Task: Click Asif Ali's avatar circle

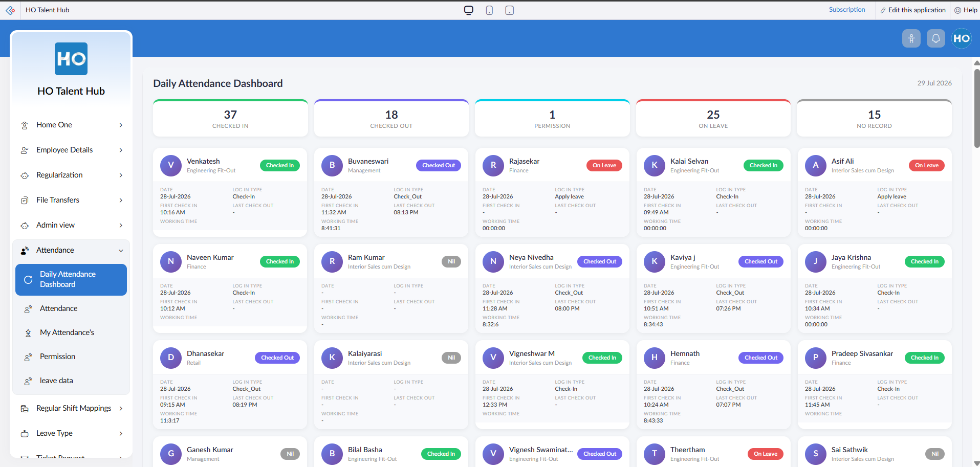Action: tap(816, 165)
